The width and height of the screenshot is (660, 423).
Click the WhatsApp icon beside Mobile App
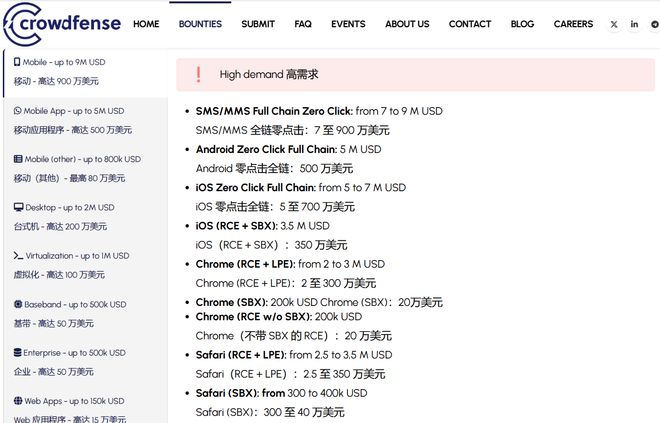[x=18, y=111]
